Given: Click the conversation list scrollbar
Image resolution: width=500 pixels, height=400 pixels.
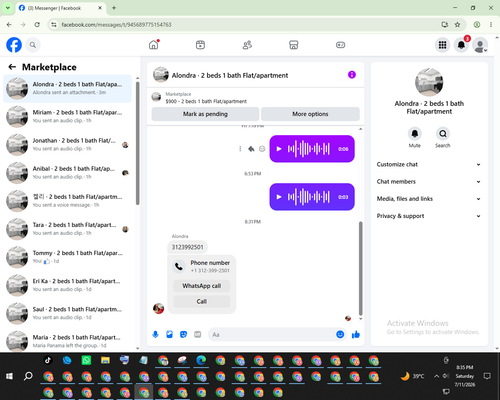Looking at the screenshot, I should (138, 143).
